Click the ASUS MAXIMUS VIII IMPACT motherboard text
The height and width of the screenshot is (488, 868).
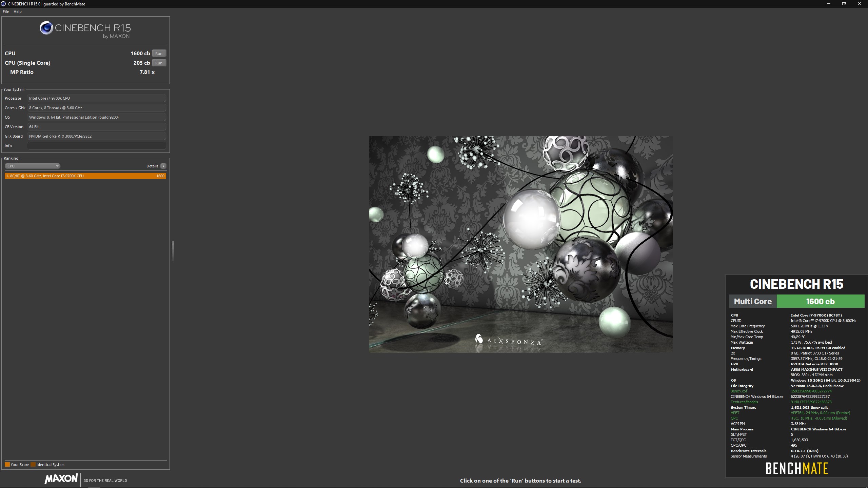tap(817, 369)
